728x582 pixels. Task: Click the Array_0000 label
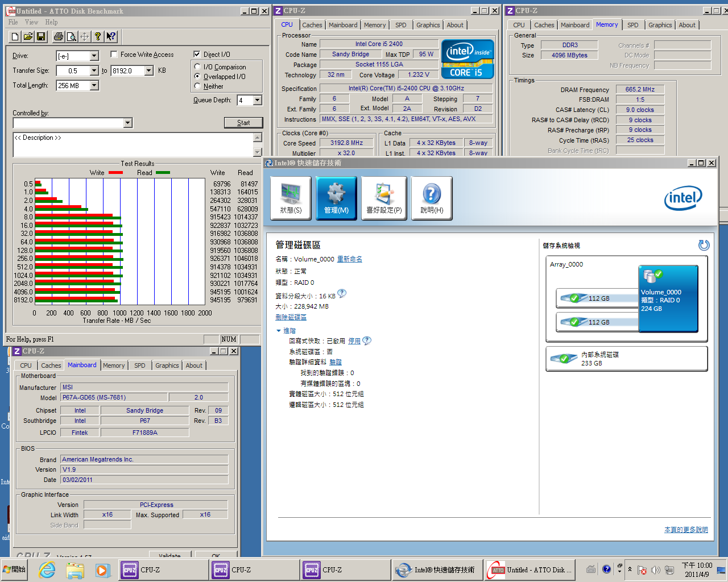pyautogui.click(x=566, y=264)
